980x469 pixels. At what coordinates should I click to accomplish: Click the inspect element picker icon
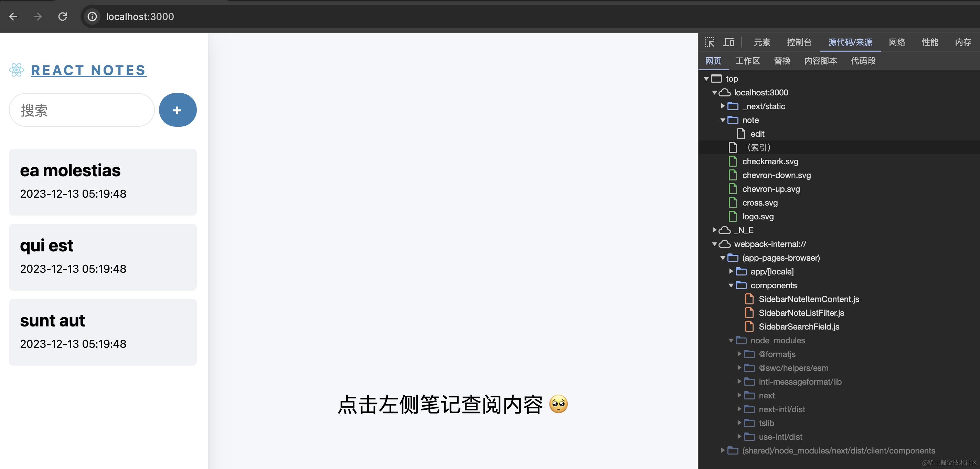710,42
